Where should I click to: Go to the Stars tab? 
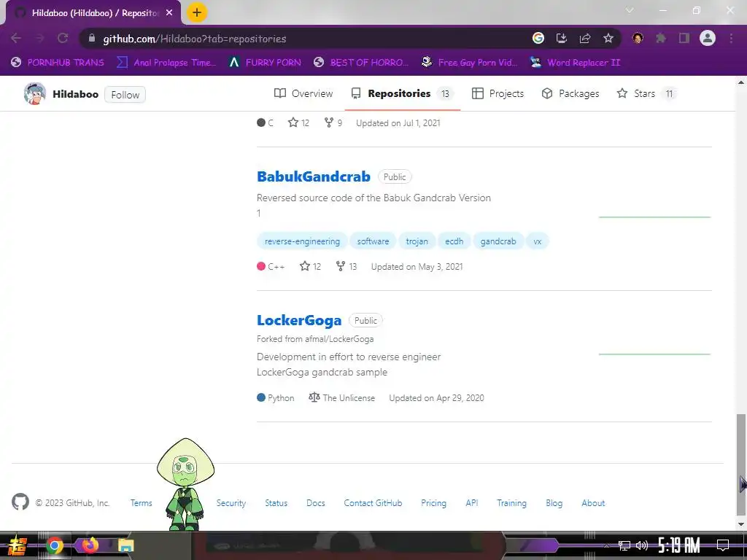[646, 93]
